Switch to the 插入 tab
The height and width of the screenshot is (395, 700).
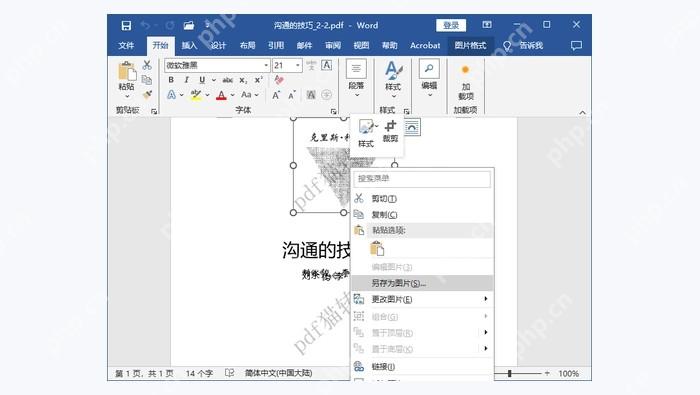click(189, 46)
